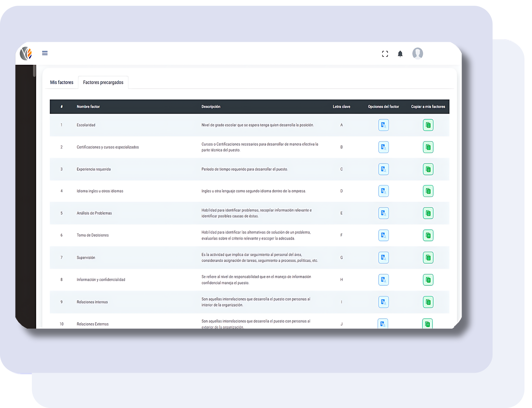Copy Información y confidencialidad factor

428,280
